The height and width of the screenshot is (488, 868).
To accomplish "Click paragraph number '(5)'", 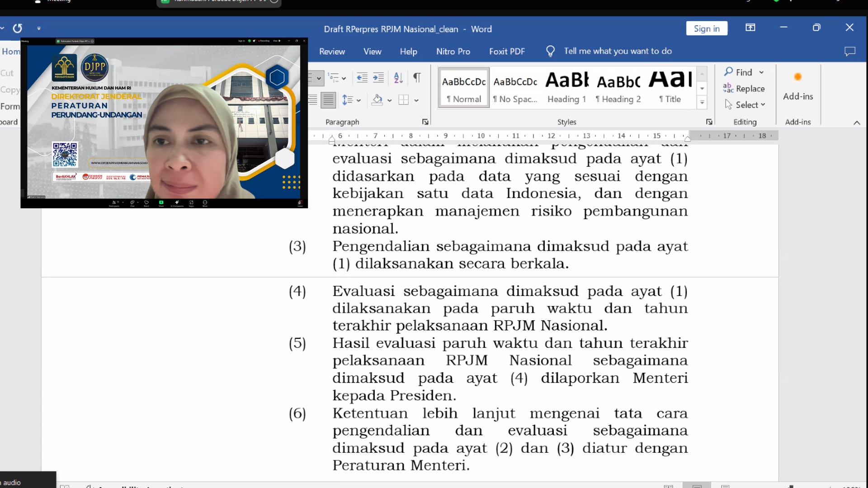I will click(297, 343).
